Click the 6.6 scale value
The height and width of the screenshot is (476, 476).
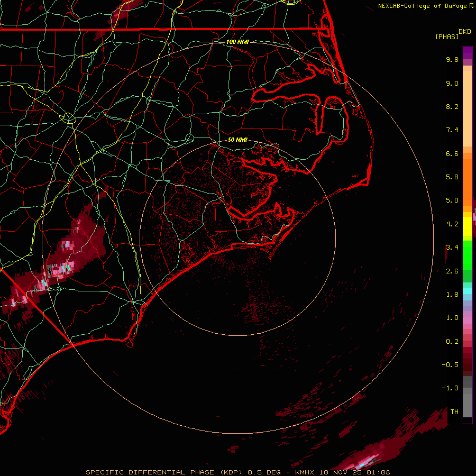(452, 153)
